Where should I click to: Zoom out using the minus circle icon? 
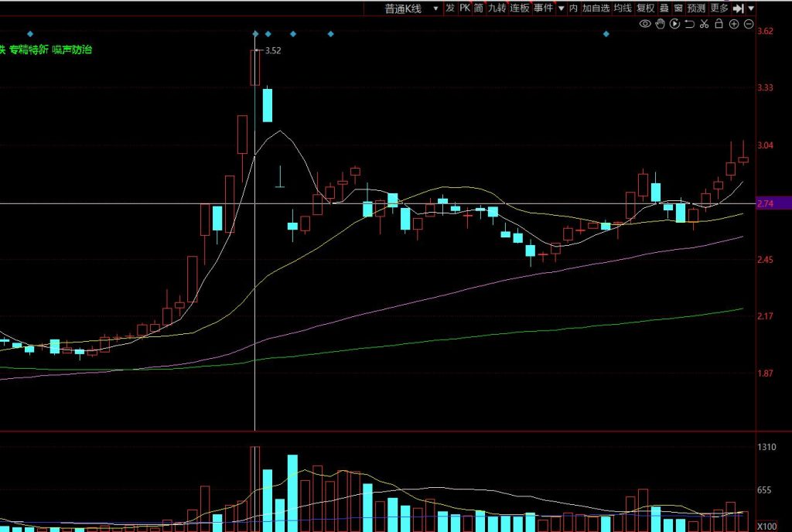pos(748,24)
